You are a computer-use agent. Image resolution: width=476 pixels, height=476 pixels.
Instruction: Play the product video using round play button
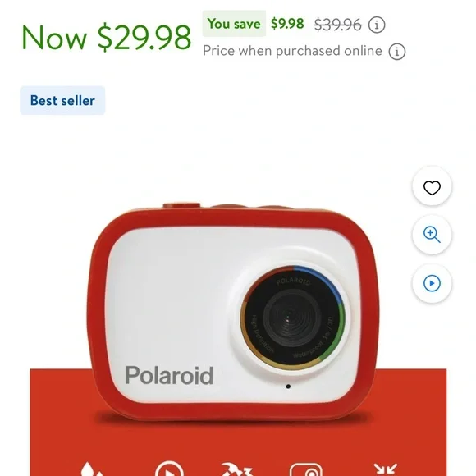point(432,283)
